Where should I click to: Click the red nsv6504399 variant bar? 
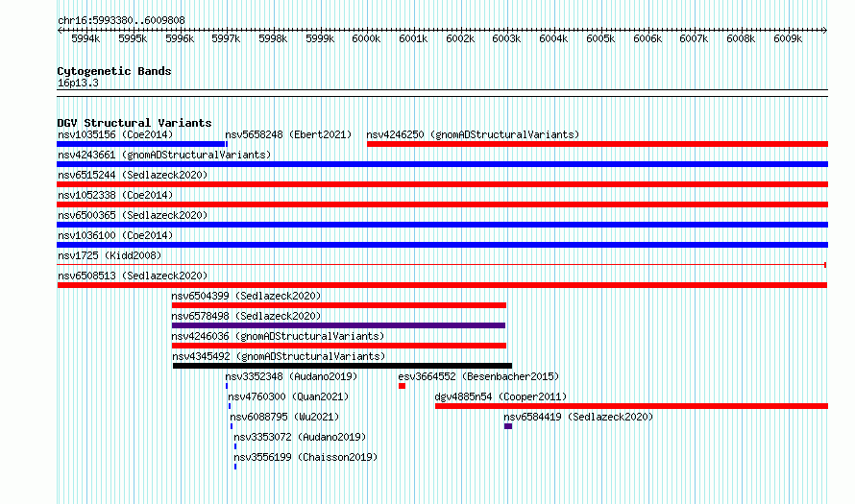[x=338, y=305]
